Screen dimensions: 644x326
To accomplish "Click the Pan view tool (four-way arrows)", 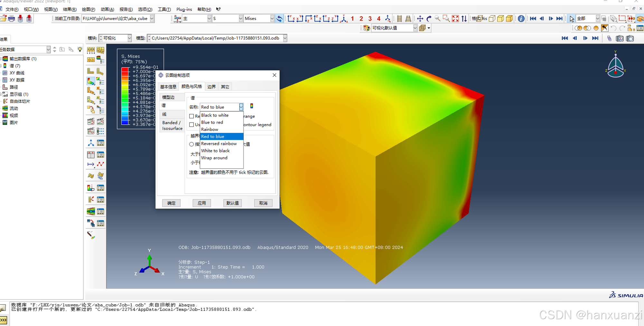I will tap(420, 19).
